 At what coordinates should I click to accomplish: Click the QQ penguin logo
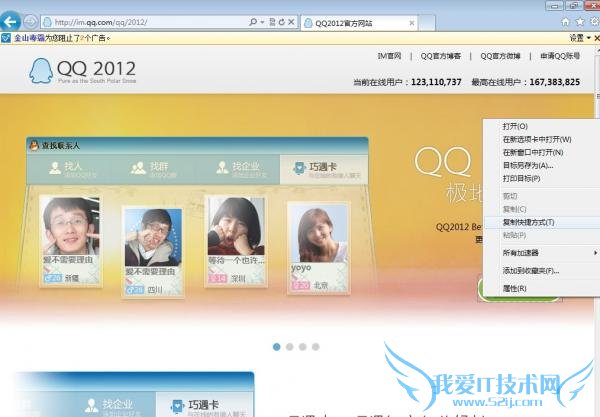pyautogui.click(x=41, y=71)
